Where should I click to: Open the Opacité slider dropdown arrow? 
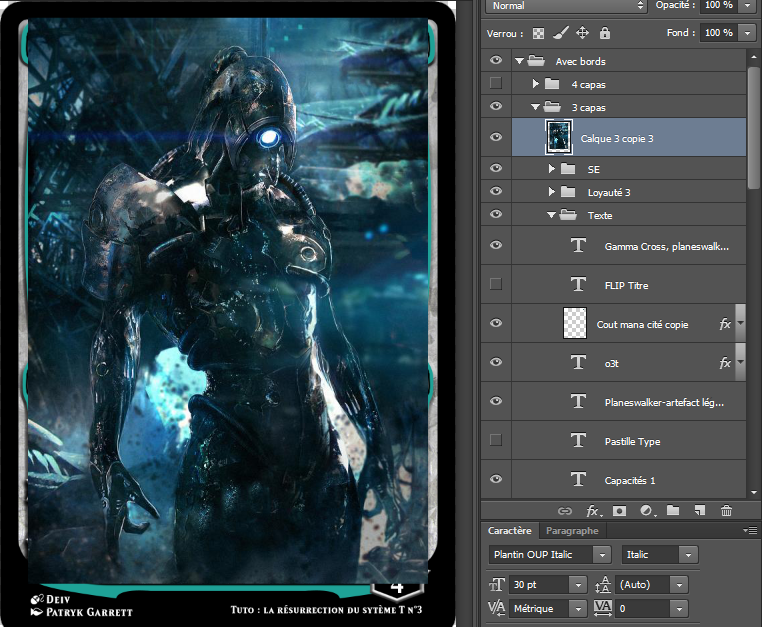point(747,5)
